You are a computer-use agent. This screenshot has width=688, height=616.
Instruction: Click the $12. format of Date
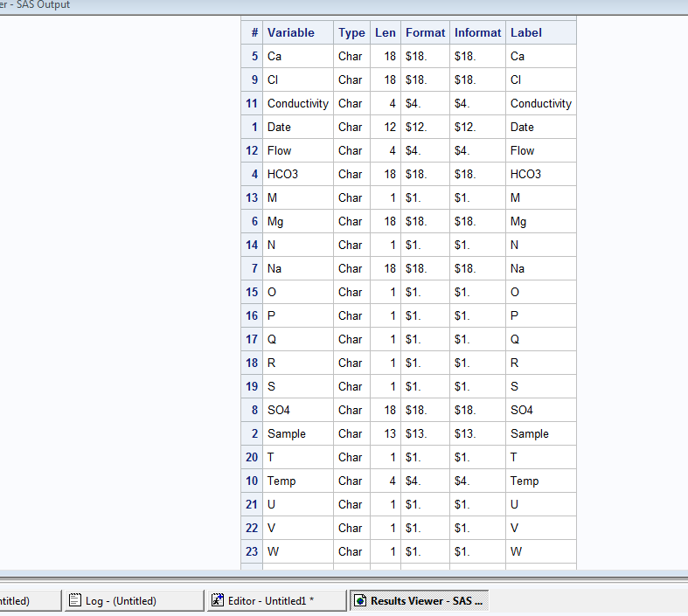pyautogui.click(x=425, y=128)
